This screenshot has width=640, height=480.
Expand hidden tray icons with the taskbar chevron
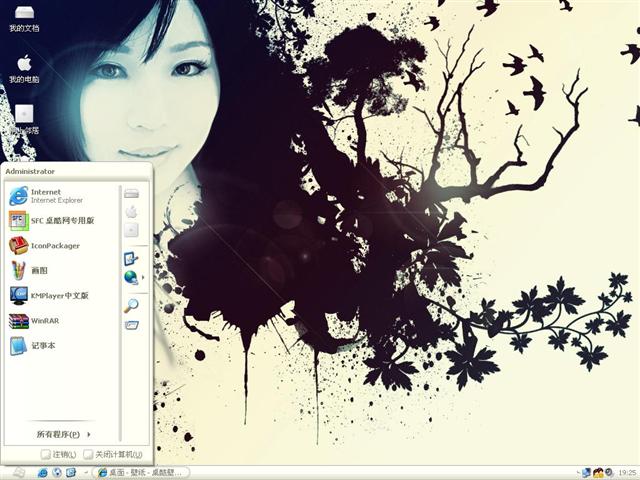pos(576,472)
